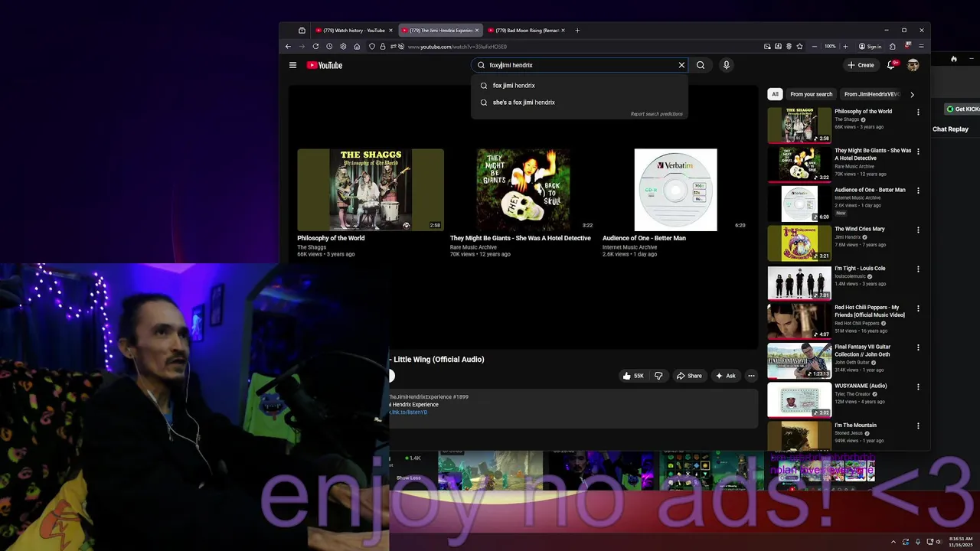Open options for I'm Tight - Louis Cole
This screenshot has width=980, height=551.
pos(918,269)
